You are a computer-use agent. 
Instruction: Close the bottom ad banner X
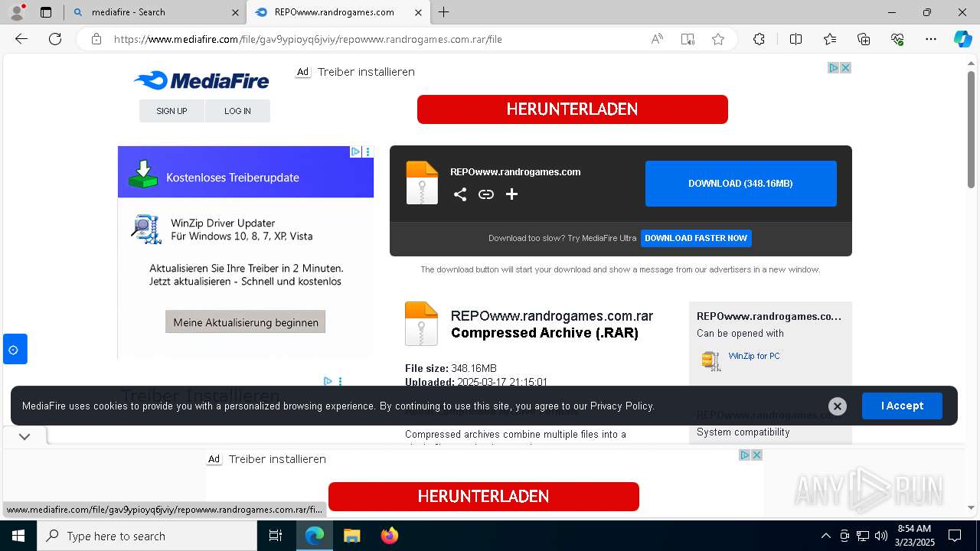tap(756, 455)
